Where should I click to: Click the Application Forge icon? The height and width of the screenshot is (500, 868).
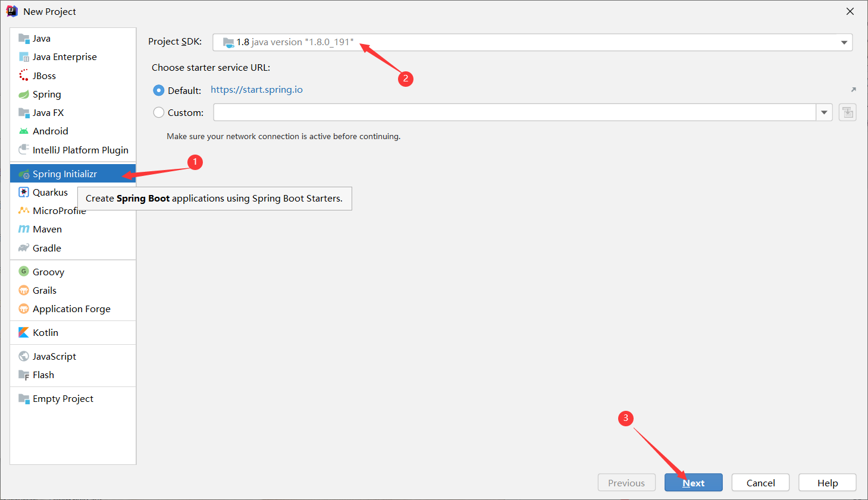[24, 309]
